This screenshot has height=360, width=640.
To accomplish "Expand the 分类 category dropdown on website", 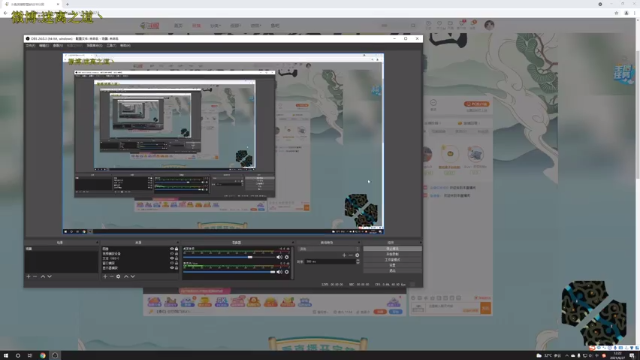I will coord(216,25).
